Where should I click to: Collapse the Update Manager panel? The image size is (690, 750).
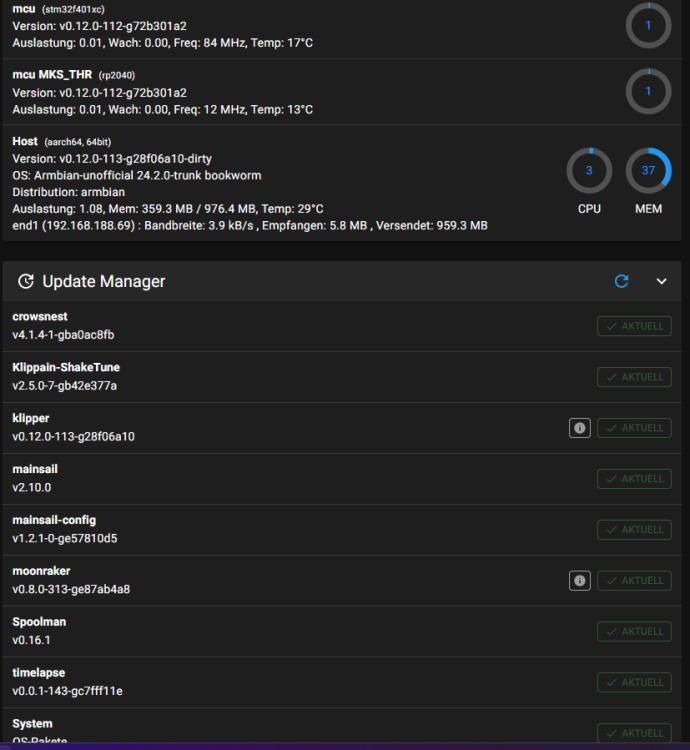661,282
